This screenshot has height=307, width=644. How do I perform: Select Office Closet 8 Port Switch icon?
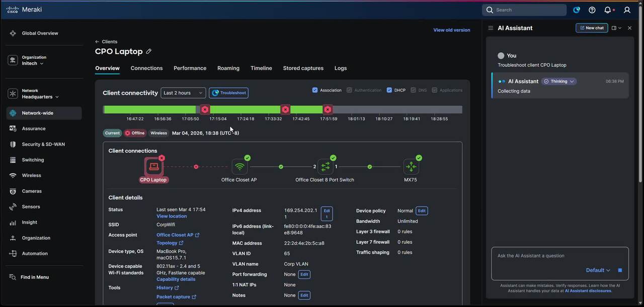click(325, 167)
